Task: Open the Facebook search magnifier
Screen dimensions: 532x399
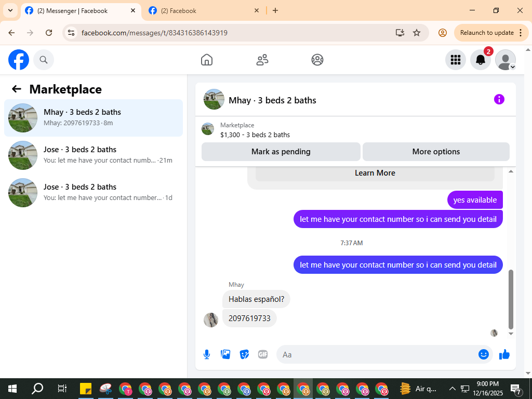Action: pyautogui.click(x=44, y=60)
